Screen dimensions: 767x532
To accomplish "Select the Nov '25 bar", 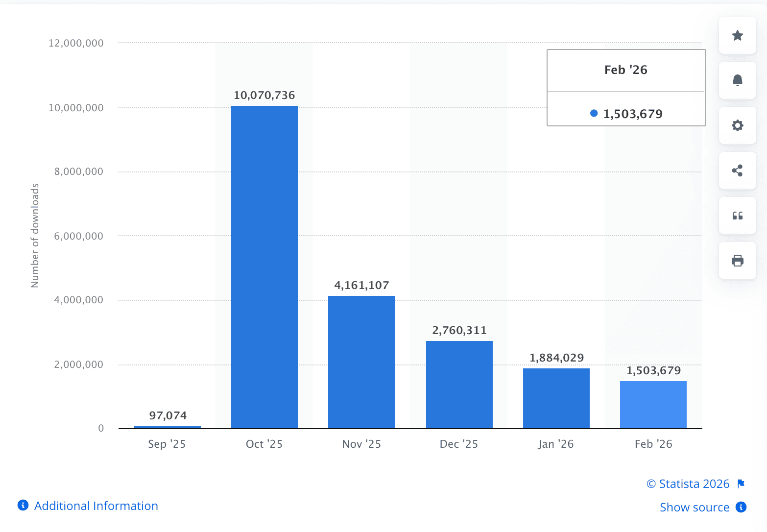I will pos(361,362).
